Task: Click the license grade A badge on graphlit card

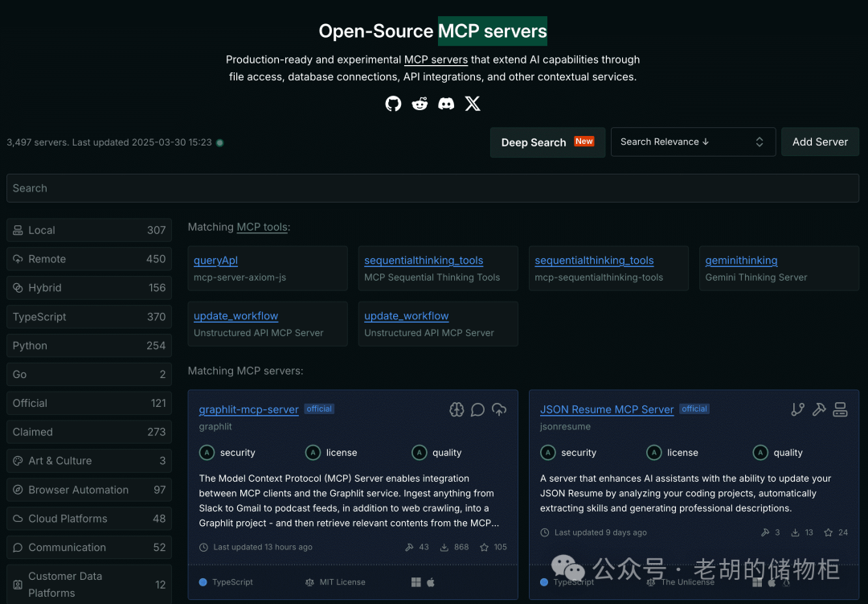Action: coord(313,453)
